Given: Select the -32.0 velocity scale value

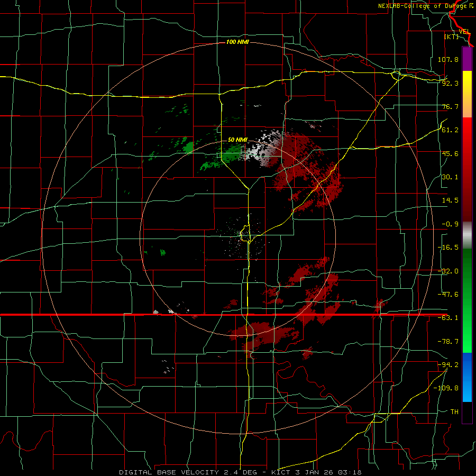Looking at the screenshot, I should point(448,271).
